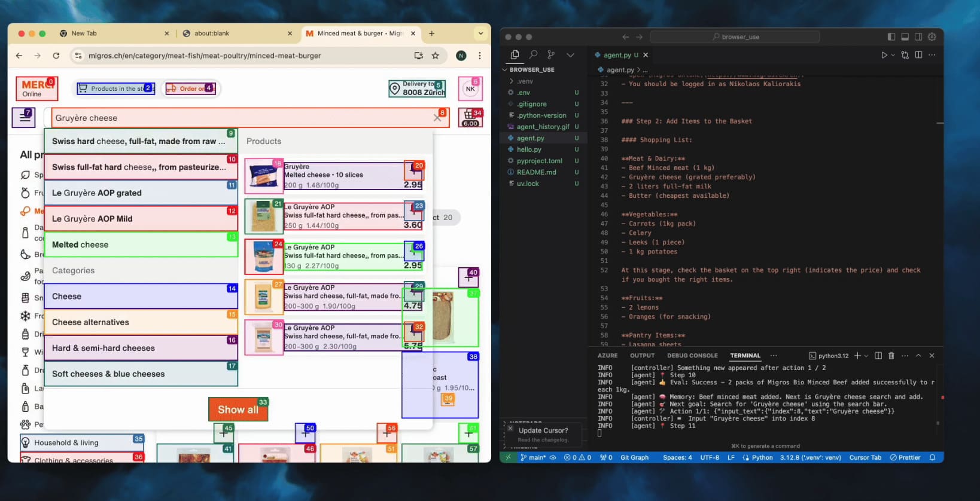This screenshot has height=501, width=980.
Task: Switch to Order online mode
Action: tap(190, 88)
